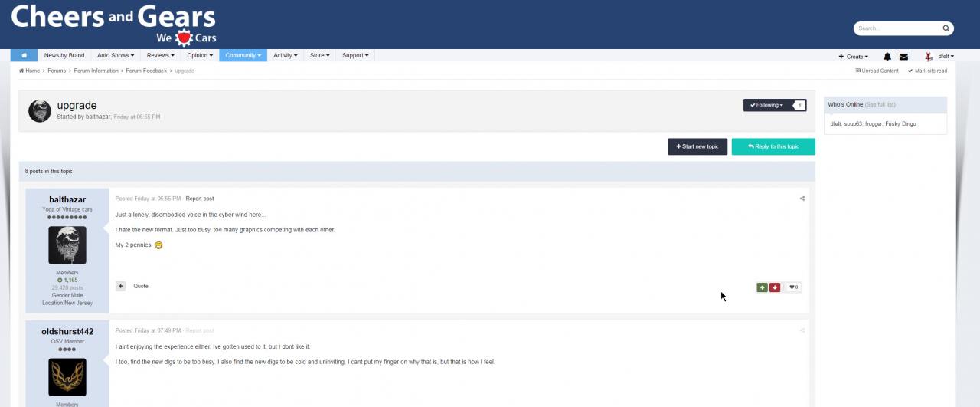Image resolution: width=980 pixels, height=407 pixels.
Task: Click the search magnifier icon
Action: pyautogui.click(x=946, y=28)
